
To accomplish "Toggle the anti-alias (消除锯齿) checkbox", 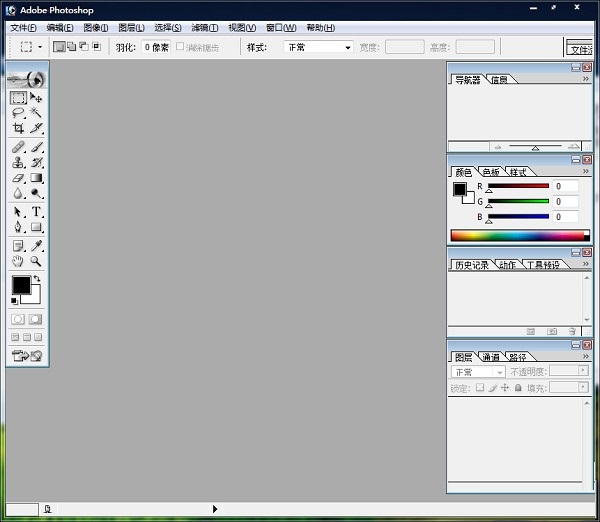I will 180,47.
